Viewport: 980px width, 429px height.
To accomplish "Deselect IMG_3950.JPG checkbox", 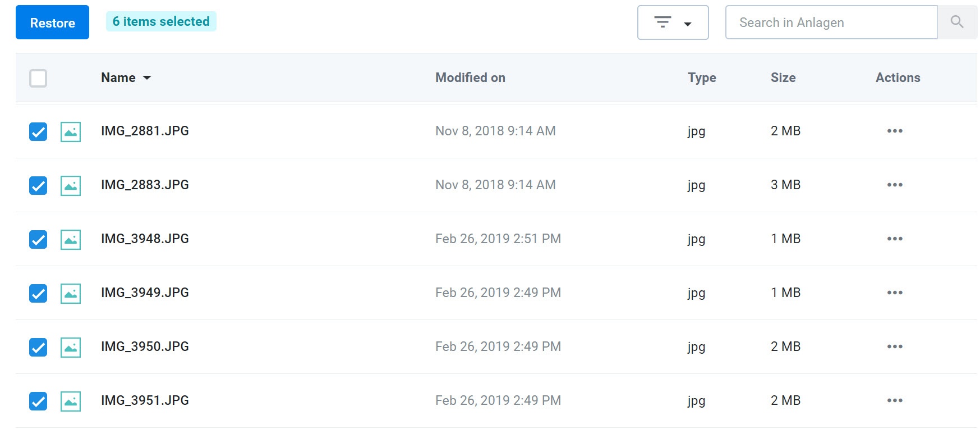I will tap(38, 347).
